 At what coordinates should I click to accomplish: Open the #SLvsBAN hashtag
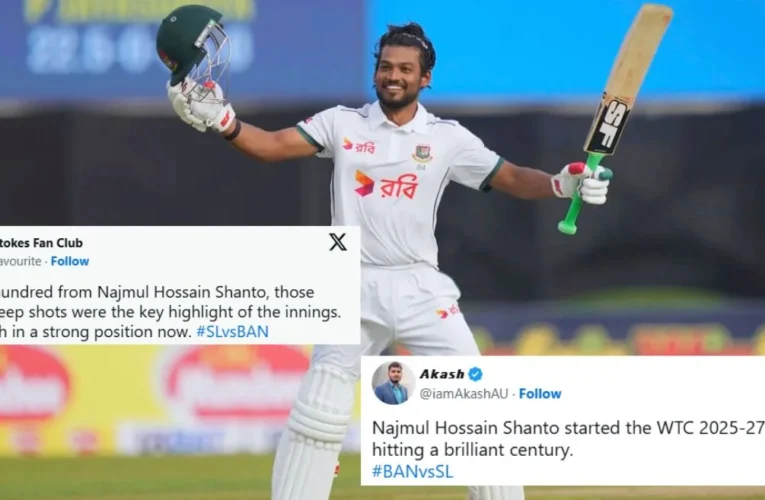(x=232, y=332)
